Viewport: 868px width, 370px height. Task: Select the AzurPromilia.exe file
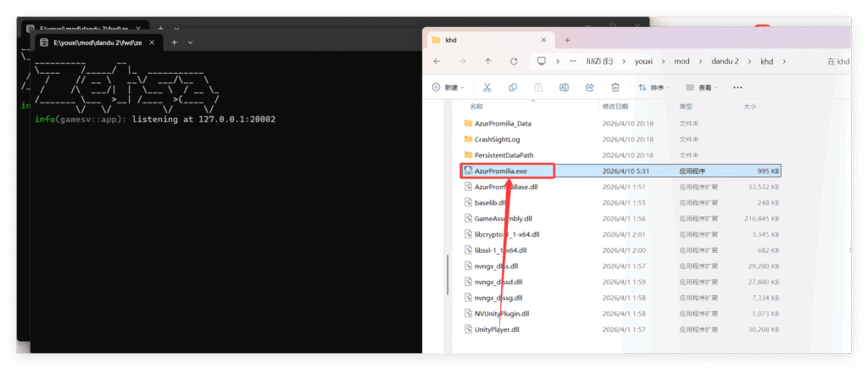coord(500,171)
